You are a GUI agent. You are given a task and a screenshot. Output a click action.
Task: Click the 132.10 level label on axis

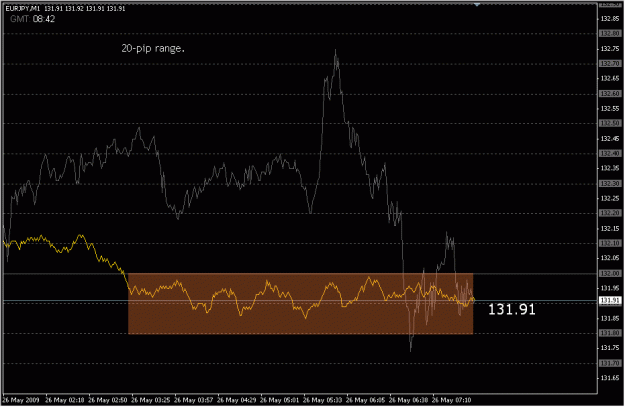click(610, 243)
